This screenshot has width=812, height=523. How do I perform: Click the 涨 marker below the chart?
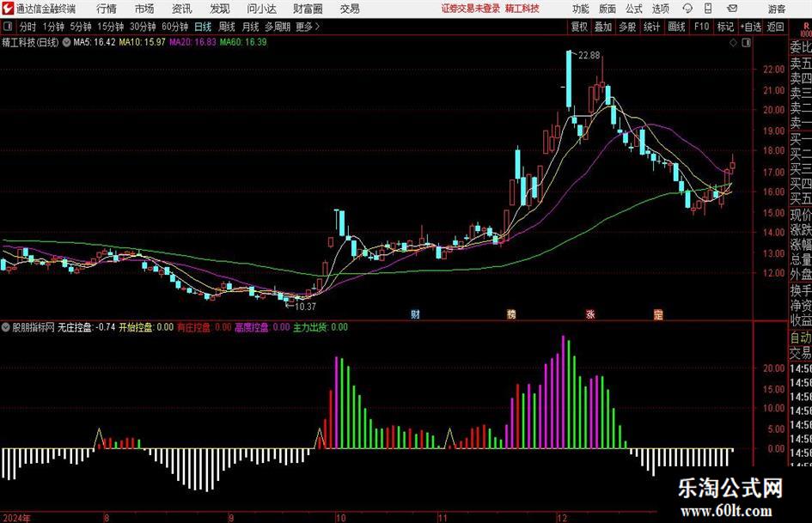[x=590, y=313]
